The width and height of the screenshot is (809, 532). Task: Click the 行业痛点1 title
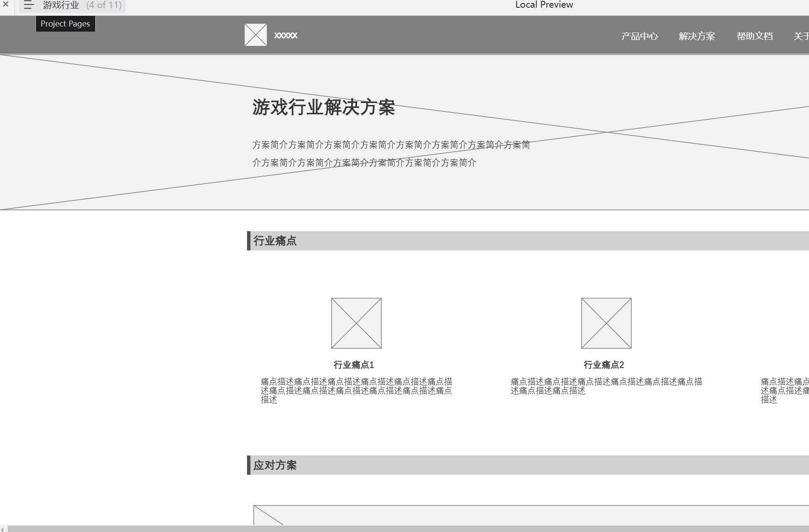click(x=354, y=365)
